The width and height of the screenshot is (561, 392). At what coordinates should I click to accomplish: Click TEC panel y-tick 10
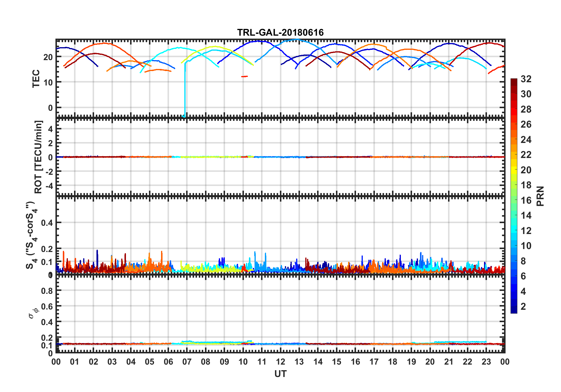48,83
